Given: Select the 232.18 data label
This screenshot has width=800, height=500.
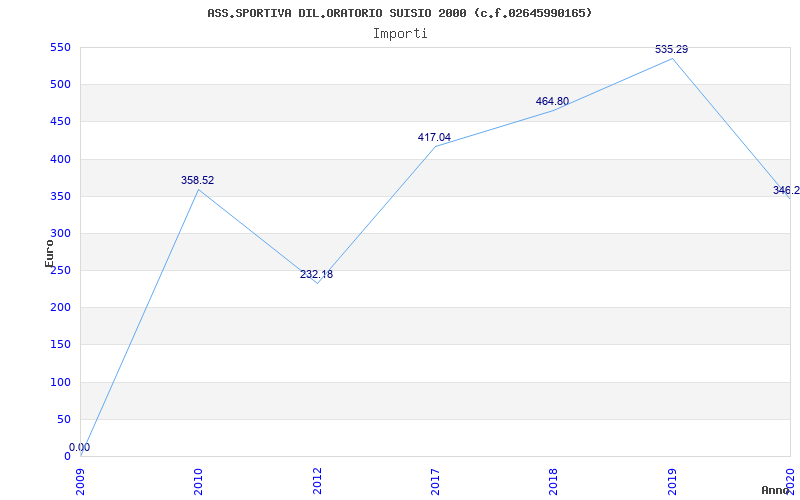Looking at the screenshot, I should pos(316,274).
